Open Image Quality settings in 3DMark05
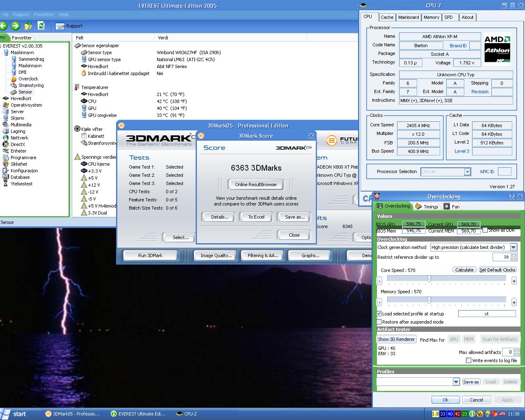Viewport: 525px width, 420px height. (216, 256)
